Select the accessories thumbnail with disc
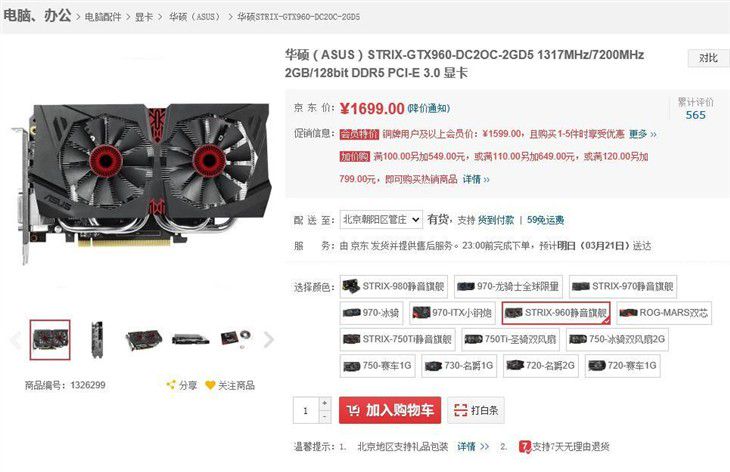 coord(236,338)
